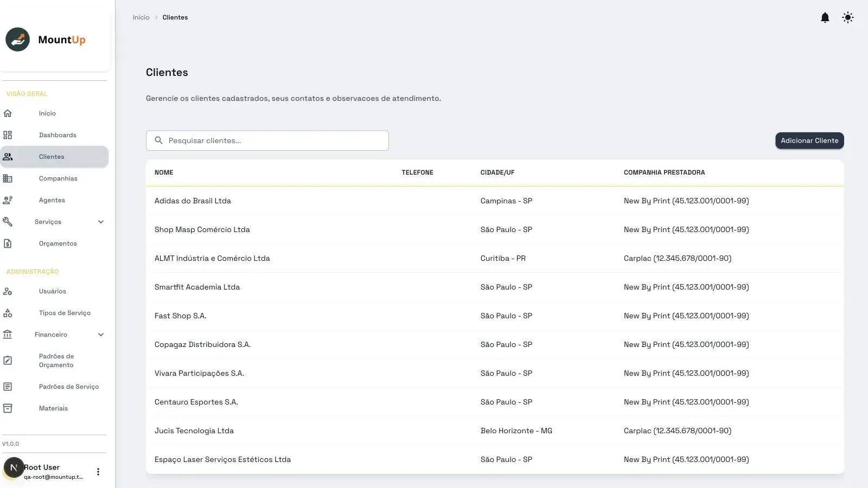Viewport: 868px width, 488px height.
Task: Click the MountUp logo icon
Action: 17,40
